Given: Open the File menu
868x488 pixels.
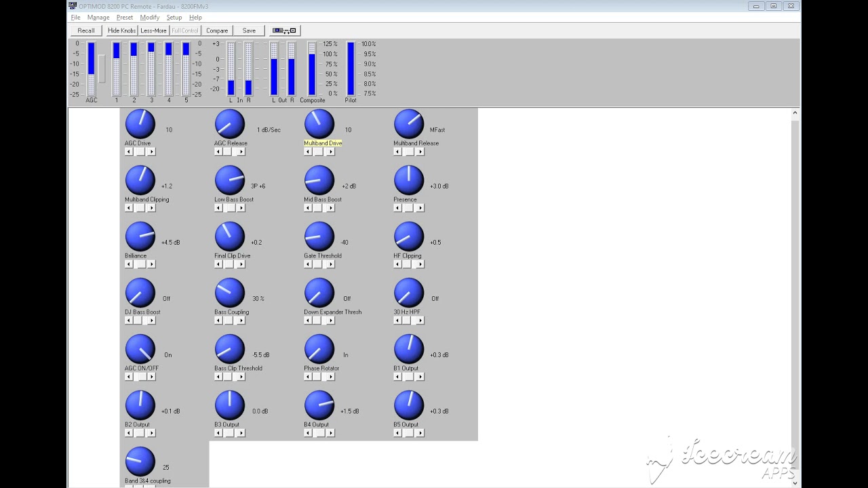Looking at the screenshot, I should point(75,18).
